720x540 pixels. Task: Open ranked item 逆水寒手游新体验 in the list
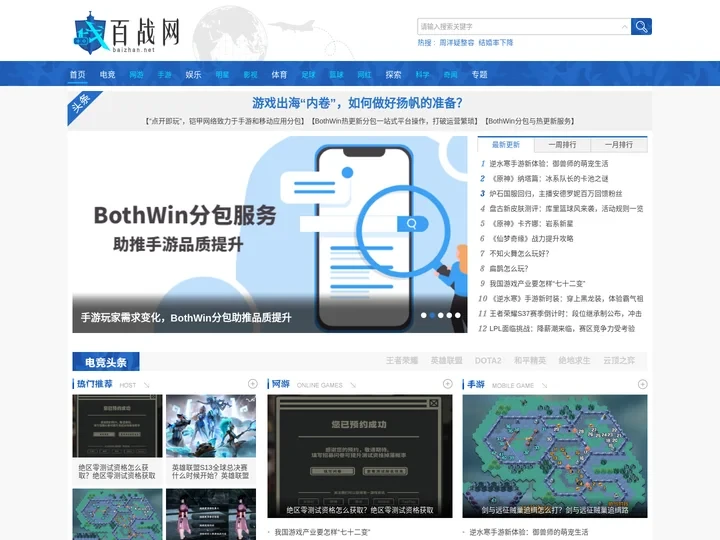click(x=549, y=163)
